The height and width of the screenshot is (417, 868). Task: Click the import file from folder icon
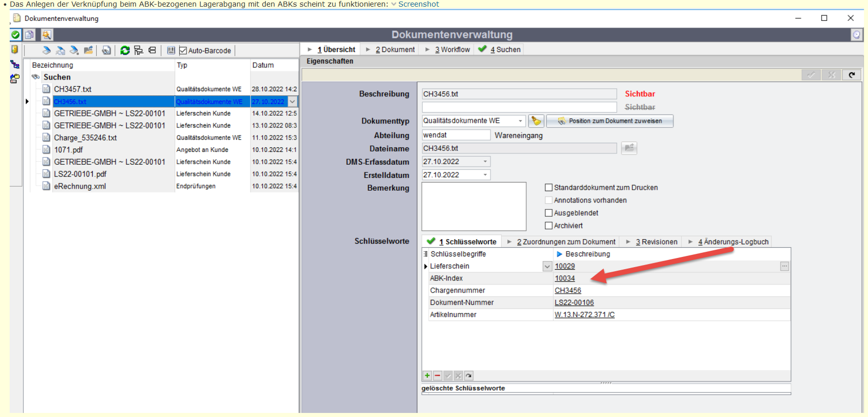point(89,50)
